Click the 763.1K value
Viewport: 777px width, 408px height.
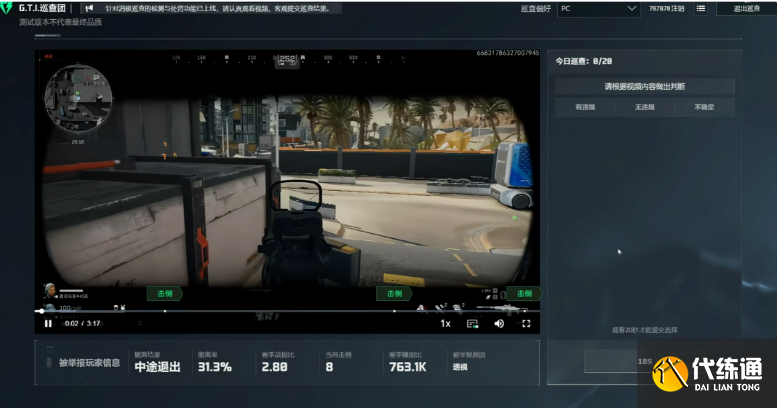[407, 367]
